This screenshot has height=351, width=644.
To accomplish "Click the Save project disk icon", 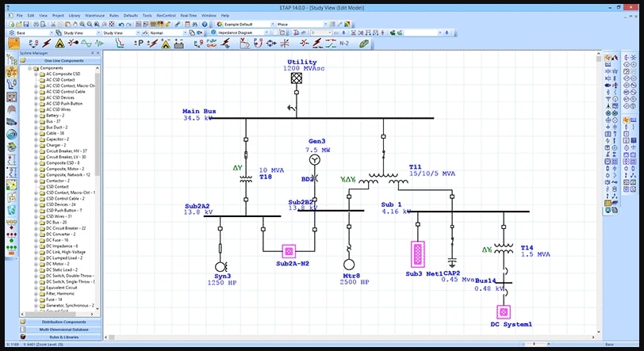I will [x=26, y=25].
